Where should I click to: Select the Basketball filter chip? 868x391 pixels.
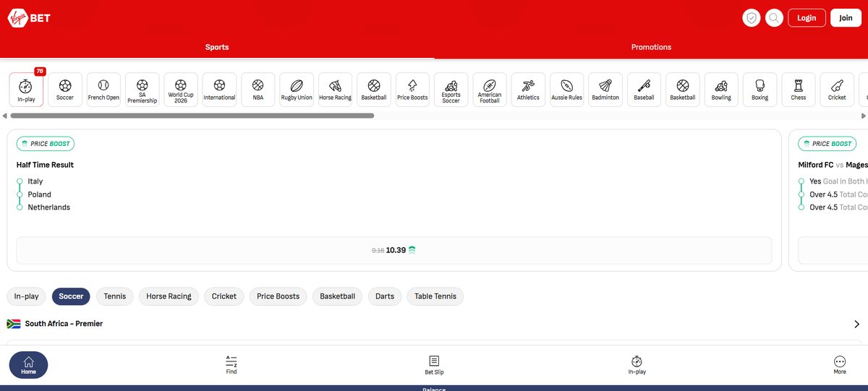338,296
